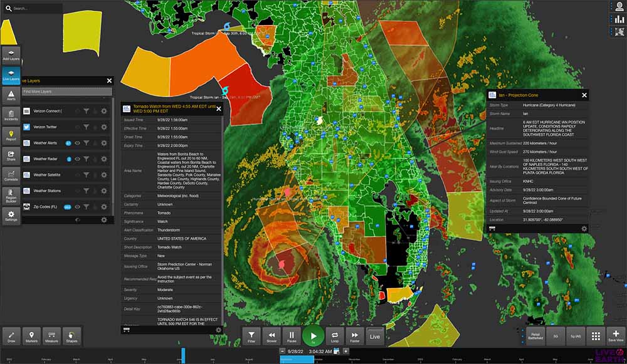This screenshot has height=364, width=627.
Task: Click the user profile icon
Action: pyautogui.click(x=619, y=7)
